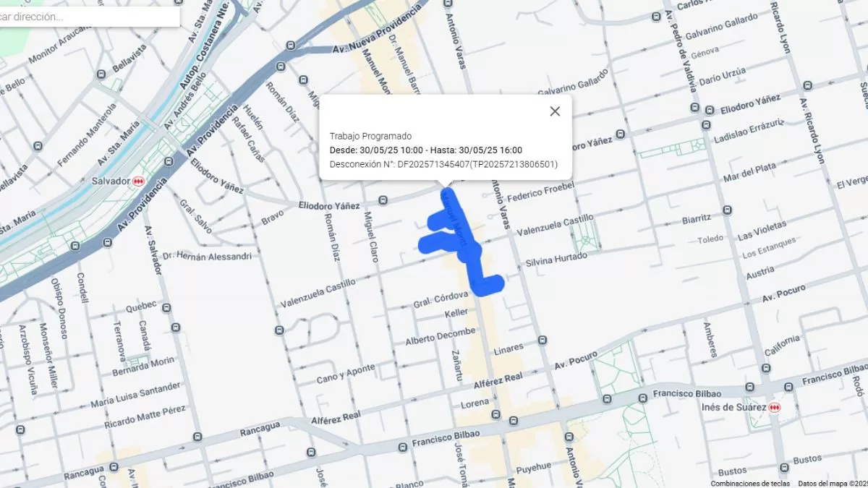The height and width of the screenshot is (488, 868).
Task: Click bus stop icon beside Bellavista label
Action: [x=101, y=74]
